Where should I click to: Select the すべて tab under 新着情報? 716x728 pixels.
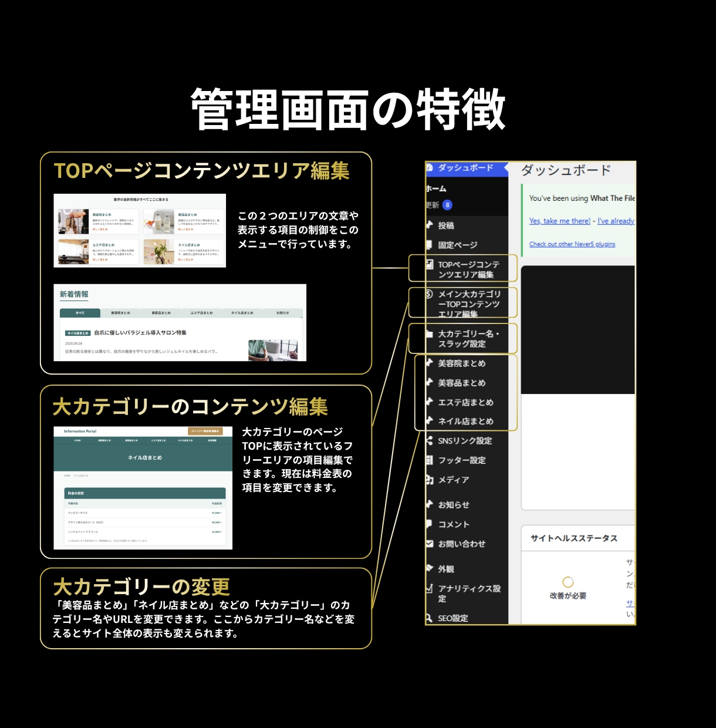[x=80, y=313]
